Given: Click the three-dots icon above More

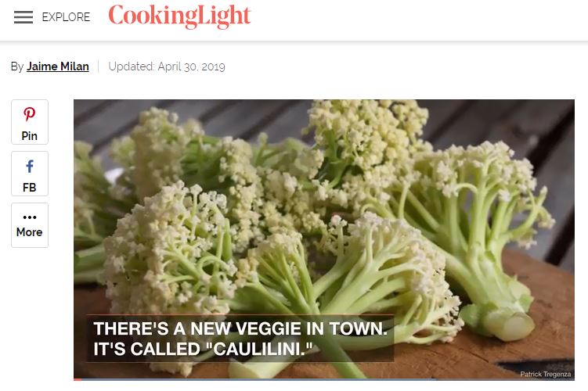Looking at the screenshot, I should point(30,217).
